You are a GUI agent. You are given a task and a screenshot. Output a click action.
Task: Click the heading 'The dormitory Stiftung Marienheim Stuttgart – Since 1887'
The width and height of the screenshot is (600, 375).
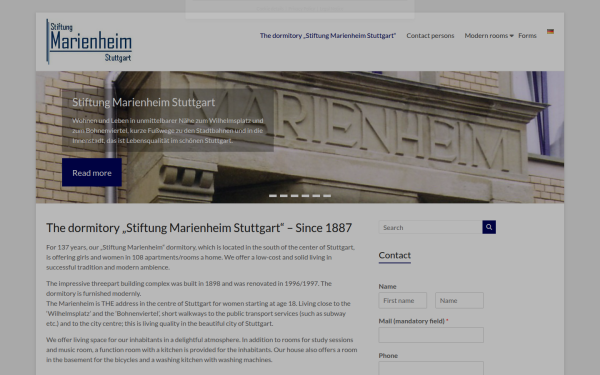click(199, 228)
